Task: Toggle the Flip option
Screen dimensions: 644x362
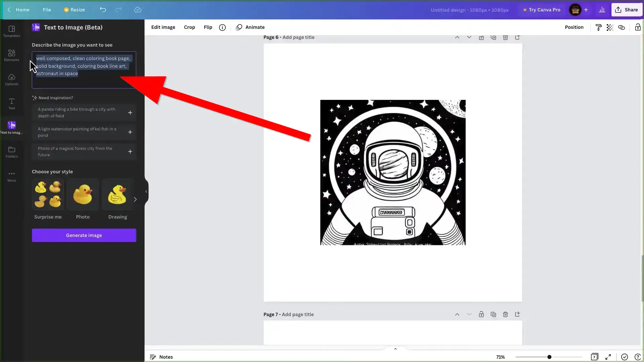Action: (207, 27)
